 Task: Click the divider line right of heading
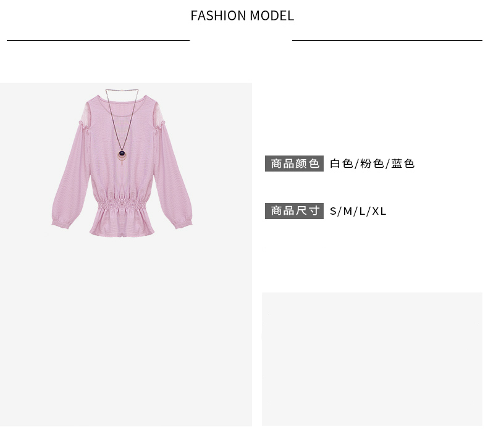[x=387, y=40]
